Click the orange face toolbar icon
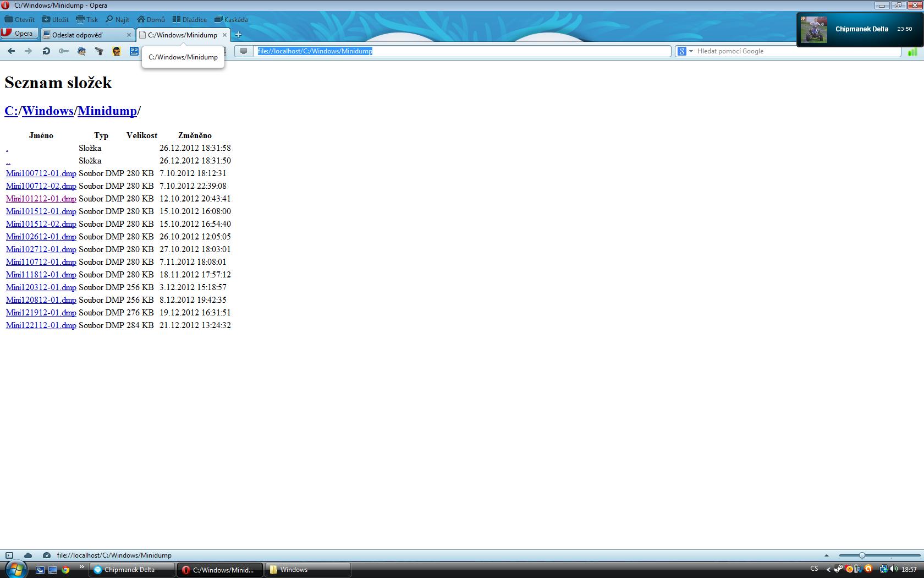Screen dimensions: 924x578 (x=117, y=51)
